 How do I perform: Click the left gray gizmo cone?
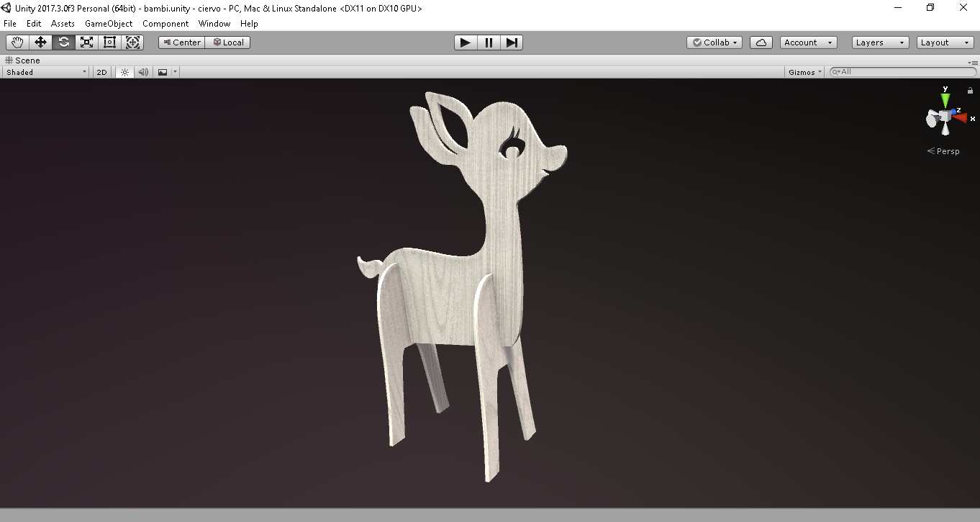932,119
